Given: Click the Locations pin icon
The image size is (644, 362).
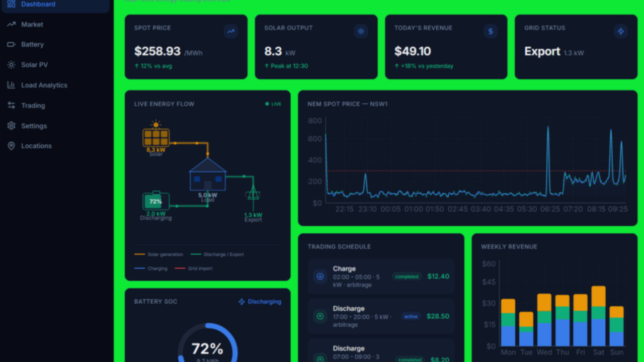Looking at the screenshot, I should click(11, 146).
